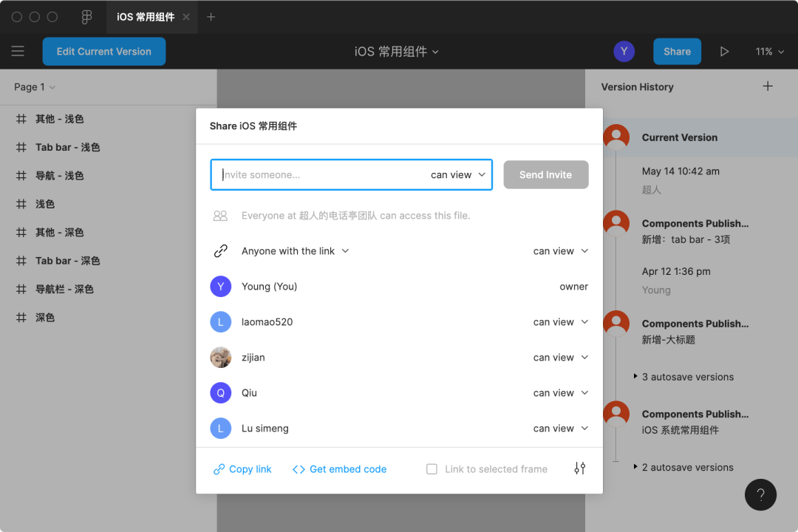Check Link to selected frame checkbox
This screenshot has width=798, height=532.
coord(432,469)
